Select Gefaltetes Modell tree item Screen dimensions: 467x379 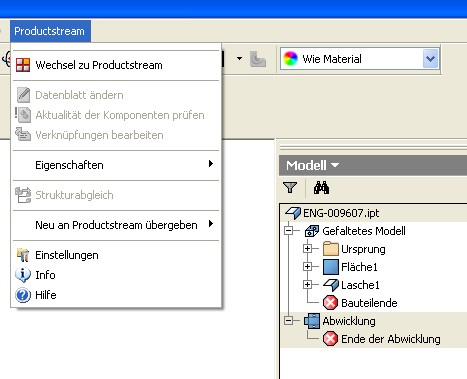tap(364, 231)
